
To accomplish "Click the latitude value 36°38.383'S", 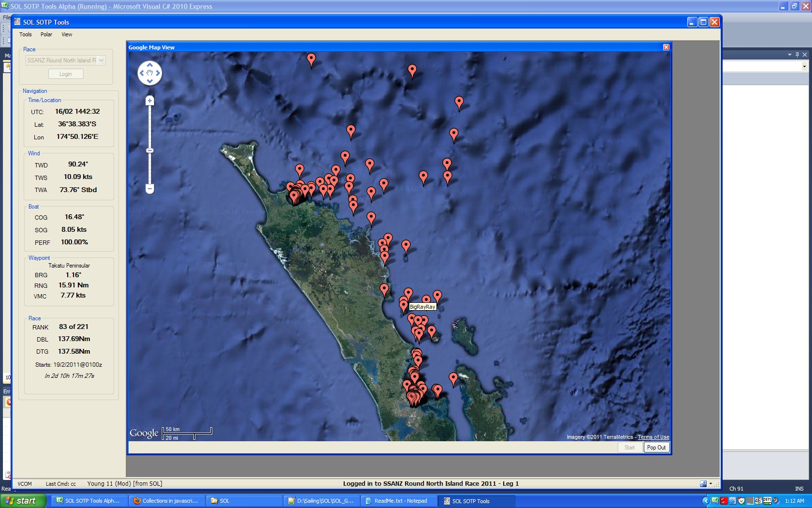I will coord(77,124).
